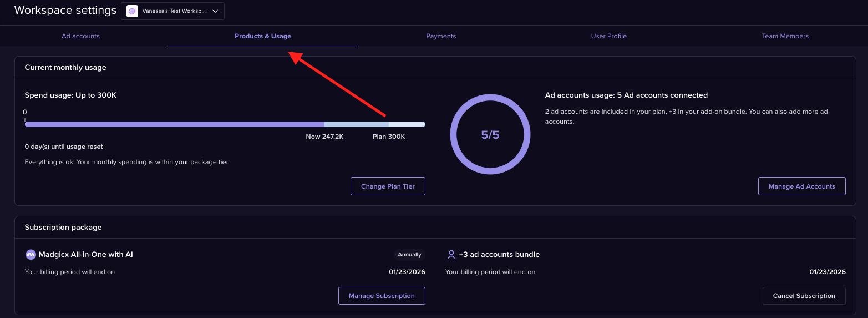Screen dimensions: 868x318
Task: Click '2 ad accounts are included' description text
Action: pos(686,117)
